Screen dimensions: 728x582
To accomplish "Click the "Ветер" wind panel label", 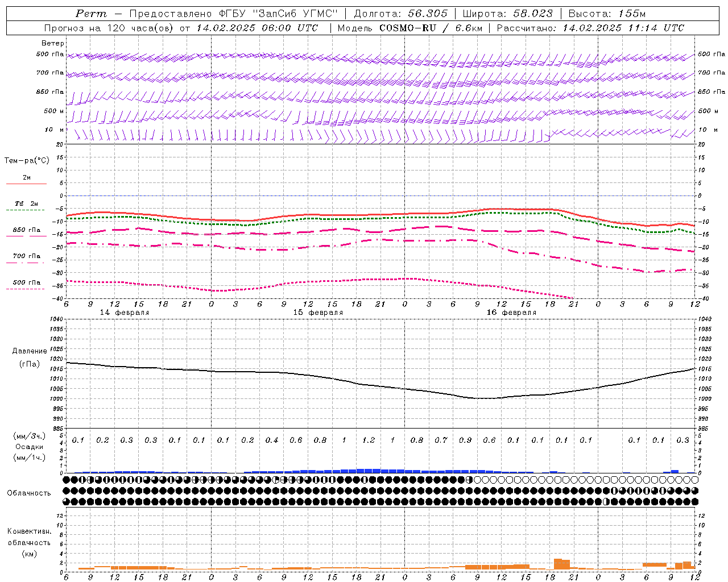I will tap(52, 43).
